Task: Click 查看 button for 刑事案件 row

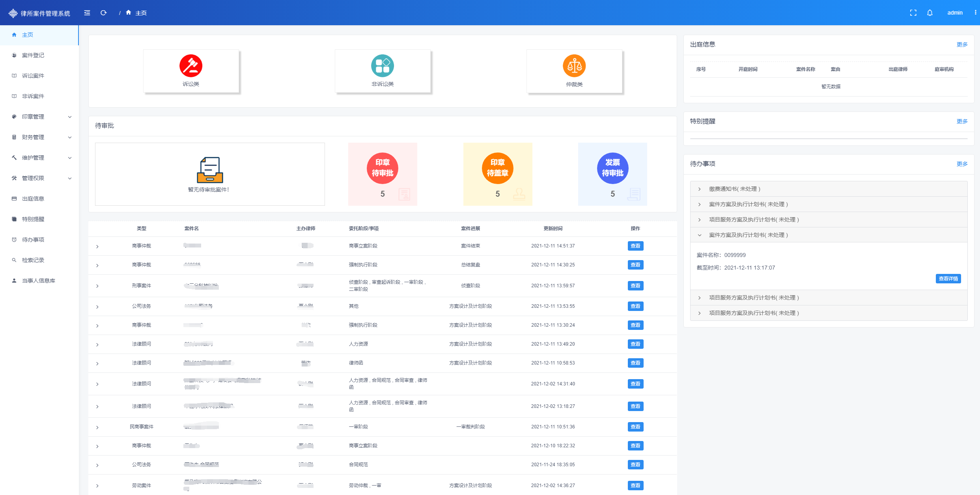Action: click(635, 286)
